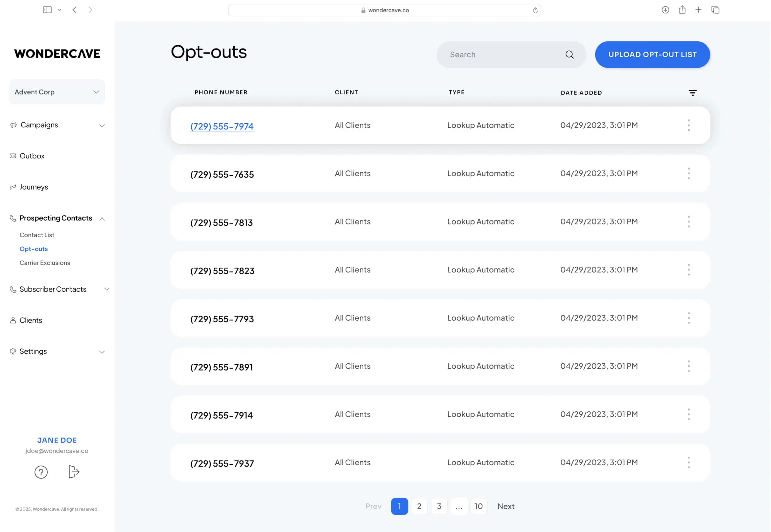Image resolution: width=771 pixels, height=532 pixels.
Task: Open the three-dot menu for (729) 555-7914
Action: tap(688, 414)
